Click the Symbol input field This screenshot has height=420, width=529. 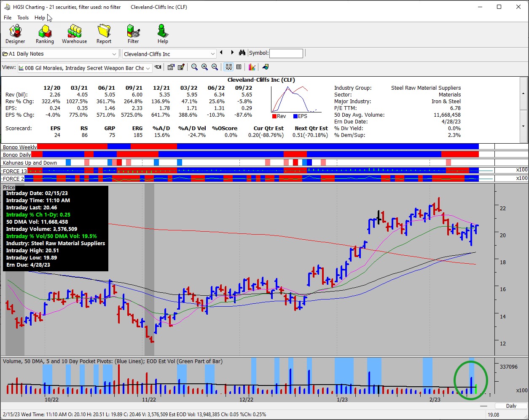coord(286,54)
